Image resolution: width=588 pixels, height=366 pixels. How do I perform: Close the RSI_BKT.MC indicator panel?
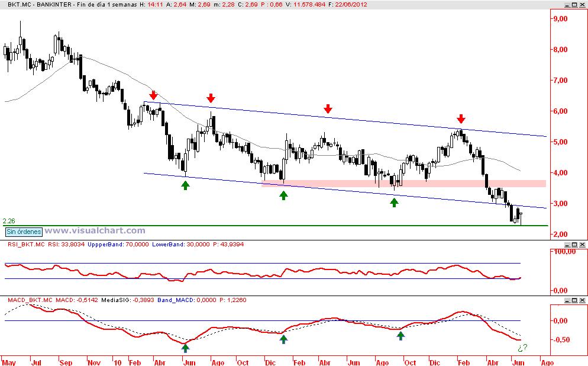point(581,245)
